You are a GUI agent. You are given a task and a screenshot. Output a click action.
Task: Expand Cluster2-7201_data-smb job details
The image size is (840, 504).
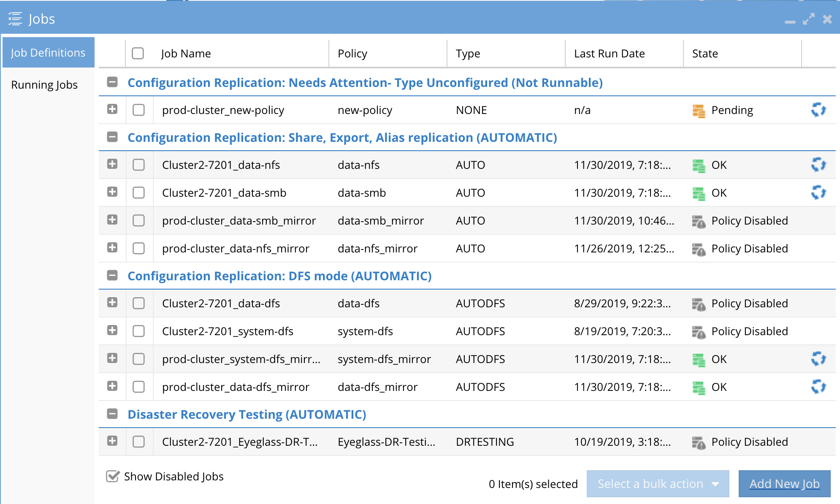point(112,192)
